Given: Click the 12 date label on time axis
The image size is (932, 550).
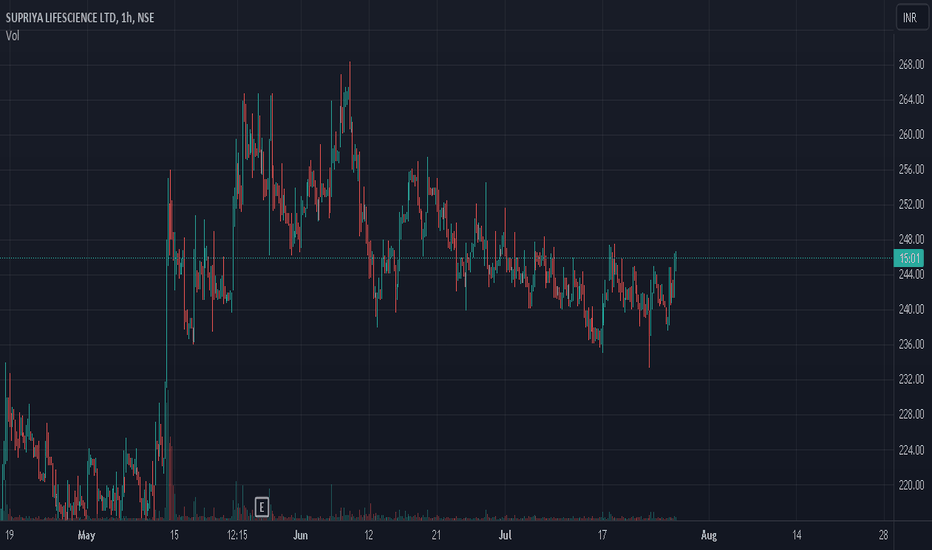Looking at the screenshot, I should coord(369,535).
